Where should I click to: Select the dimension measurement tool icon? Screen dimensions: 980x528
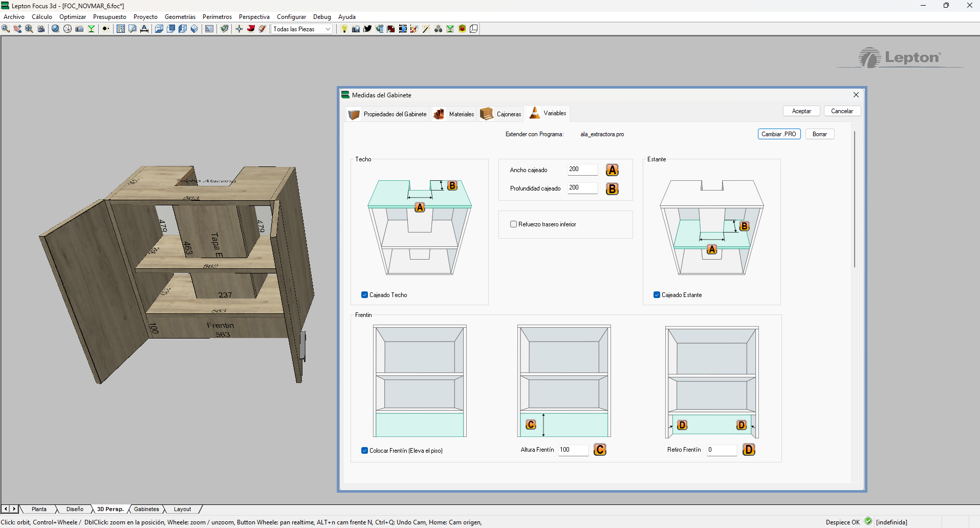pyautogui.click(x=144, y=29)
